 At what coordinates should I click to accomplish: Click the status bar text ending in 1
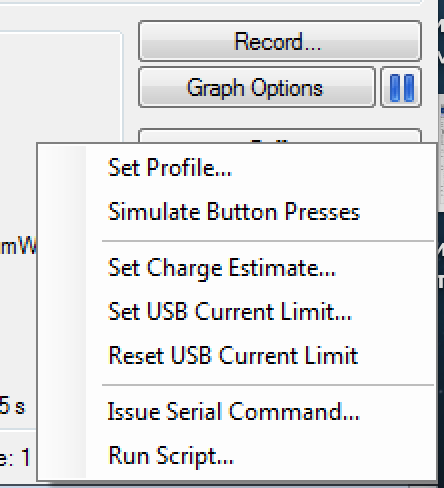[x=15, y=457]
